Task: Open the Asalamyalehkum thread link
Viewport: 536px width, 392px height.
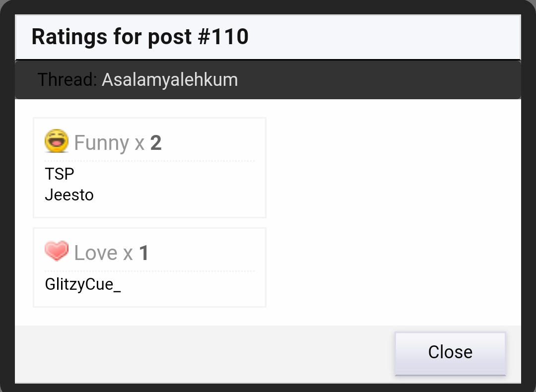Action: (x=170, y=79)
